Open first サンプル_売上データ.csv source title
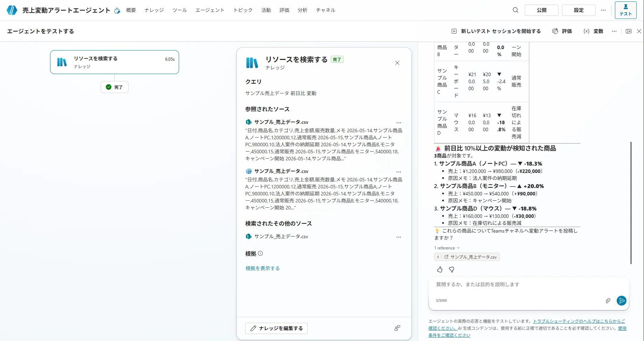 point(281,122)
